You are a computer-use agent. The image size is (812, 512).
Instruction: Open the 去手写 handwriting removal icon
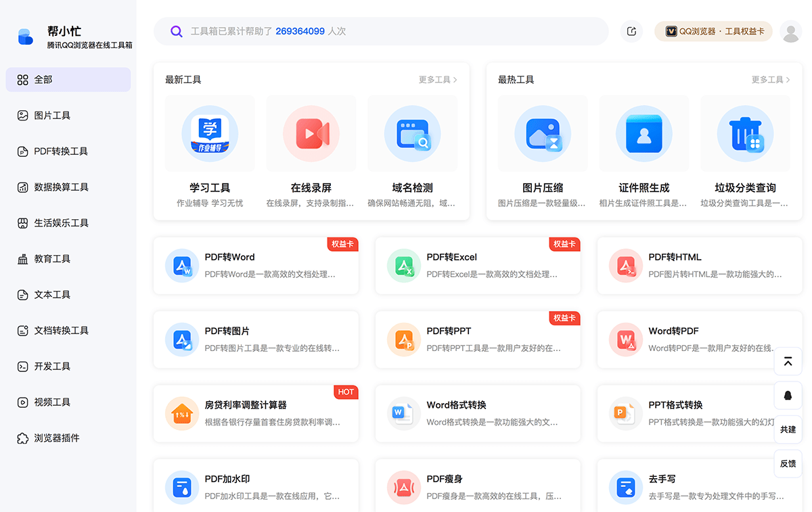pyautogui.click(x=625, y=487)
